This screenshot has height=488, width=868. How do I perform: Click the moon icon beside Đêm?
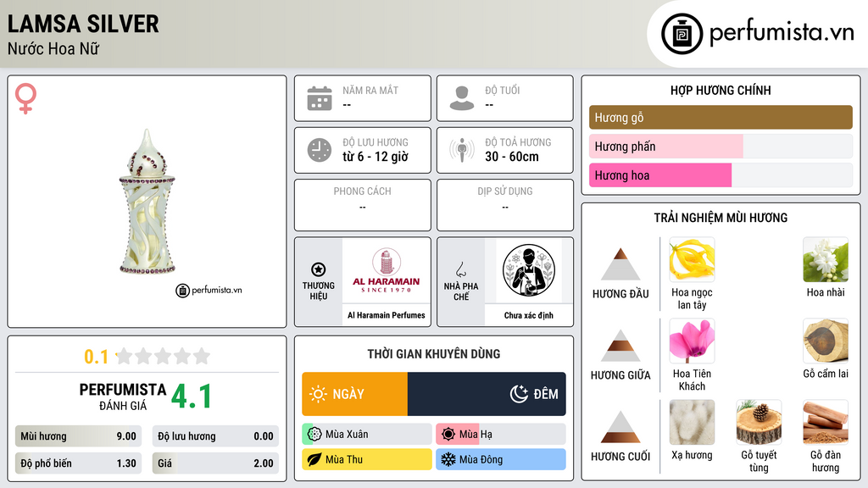pos(519,394)
